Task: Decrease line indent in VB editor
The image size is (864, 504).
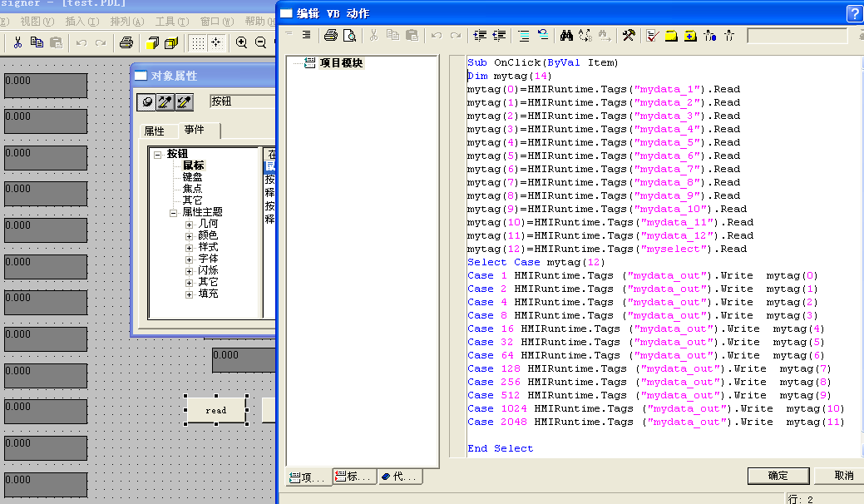Action: click(499, 36)
